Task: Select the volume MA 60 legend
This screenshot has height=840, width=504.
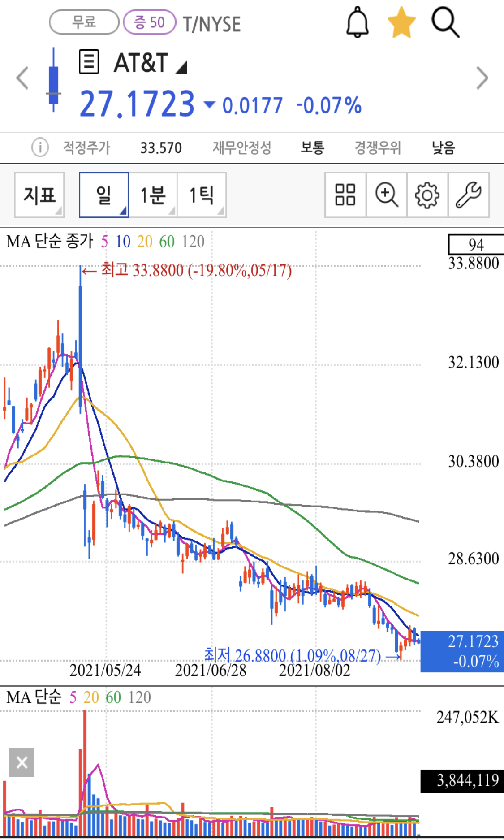Action: 113,697
